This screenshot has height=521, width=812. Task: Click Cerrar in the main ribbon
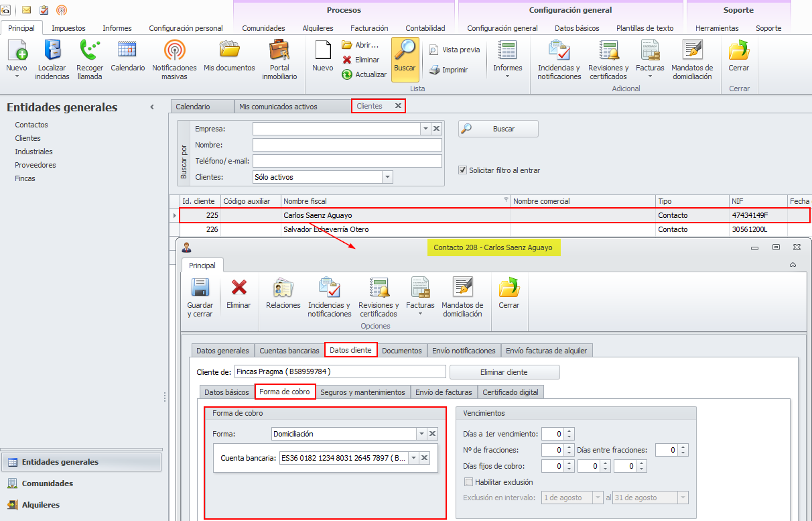coord(739,56)
